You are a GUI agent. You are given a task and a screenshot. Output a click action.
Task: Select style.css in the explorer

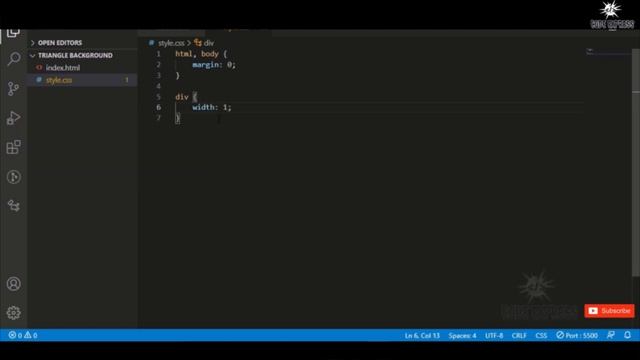(82, 80)
